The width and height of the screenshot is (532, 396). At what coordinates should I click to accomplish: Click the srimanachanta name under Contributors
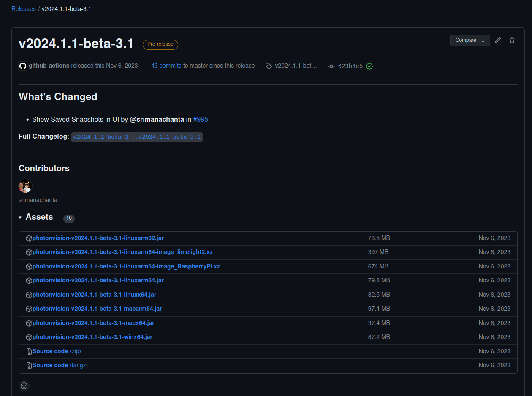38,200
